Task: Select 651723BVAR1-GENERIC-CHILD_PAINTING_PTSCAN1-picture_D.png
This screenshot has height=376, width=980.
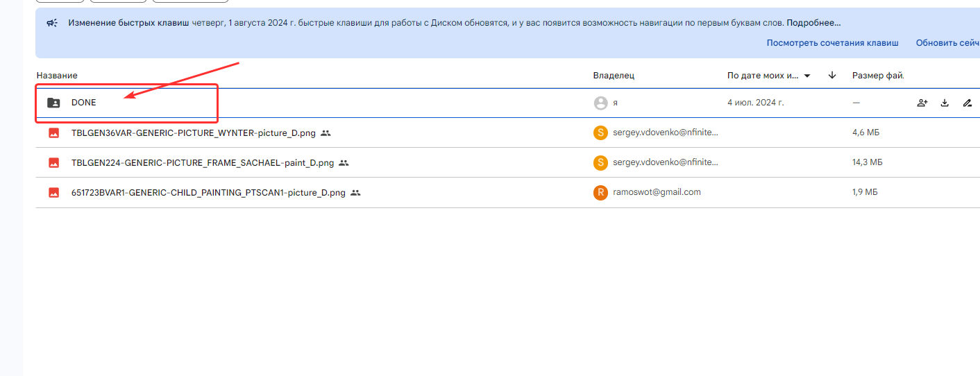Action: [208, 193]
